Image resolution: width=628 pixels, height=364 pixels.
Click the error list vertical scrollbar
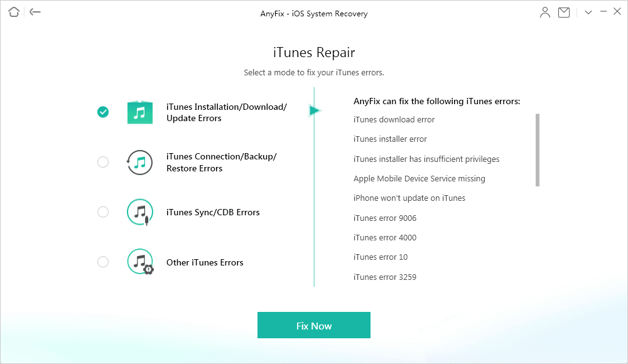click(x=538, y=150)
